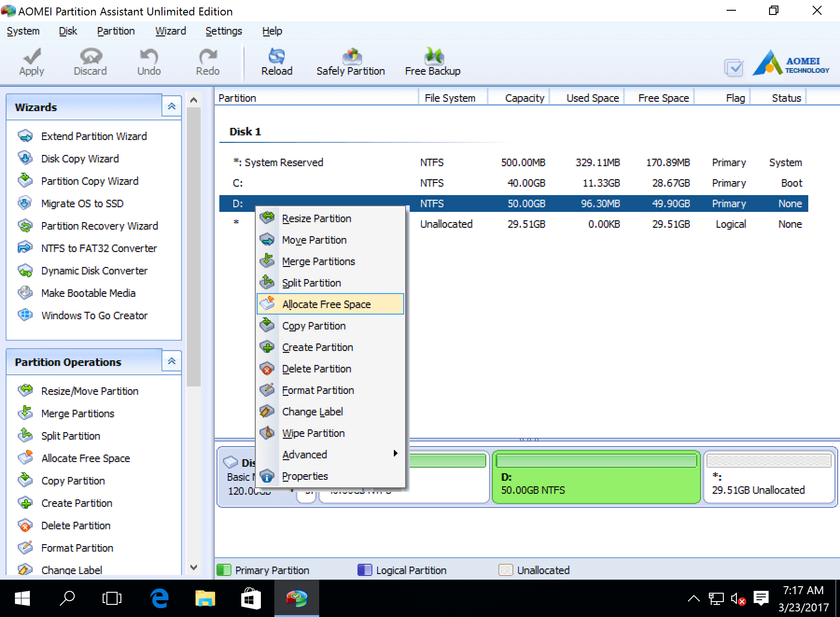Choose Create Partition in context menu

click(330, 347)
